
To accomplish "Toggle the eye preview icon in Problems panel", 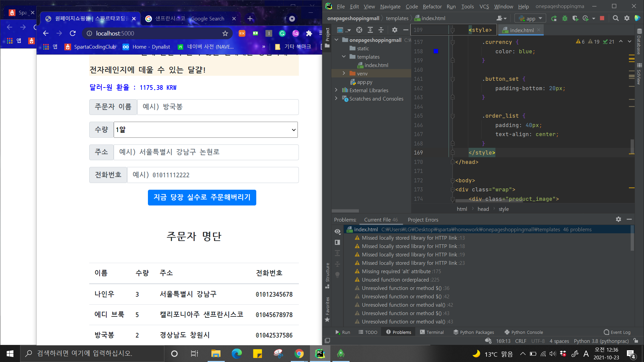I will click(x=337, y=232).
